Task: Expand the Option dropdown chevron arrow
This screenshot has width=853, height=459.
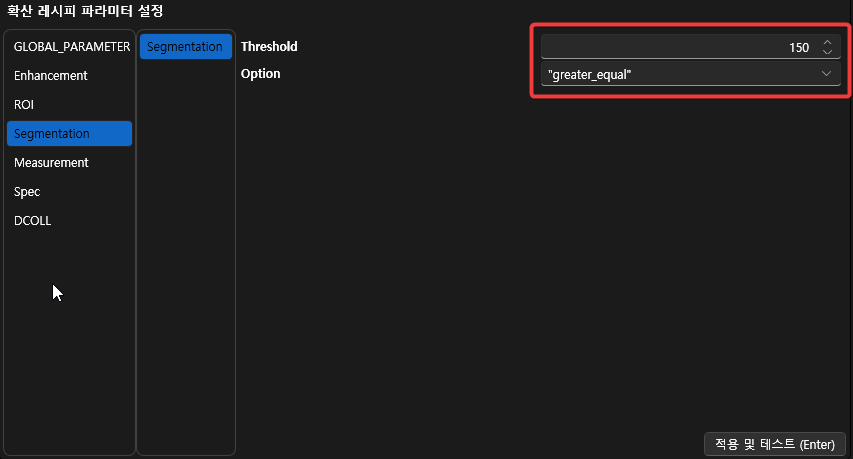Action: coord(827,75)
